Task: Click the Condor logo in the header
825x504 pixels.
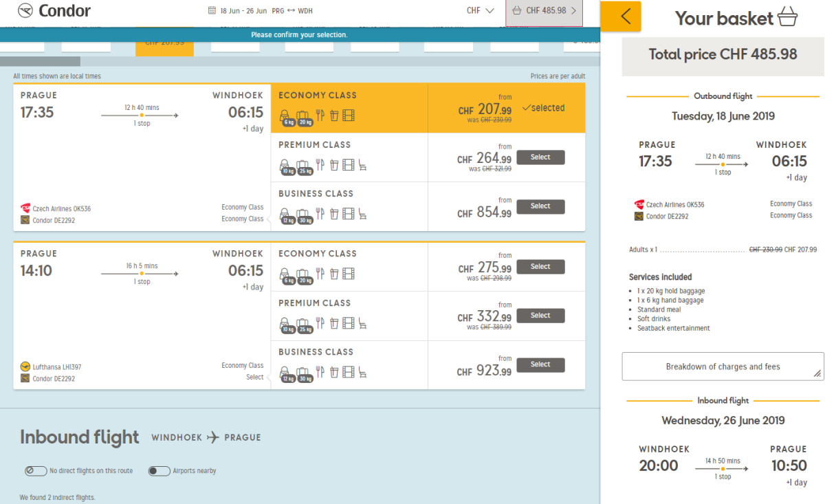Action: (x=54, y=11)
